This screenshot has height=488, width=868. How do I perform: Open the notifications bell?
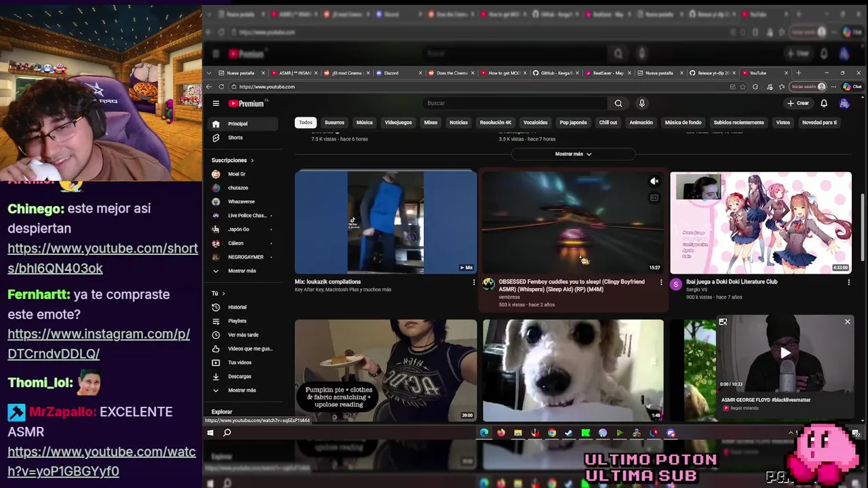824,103
